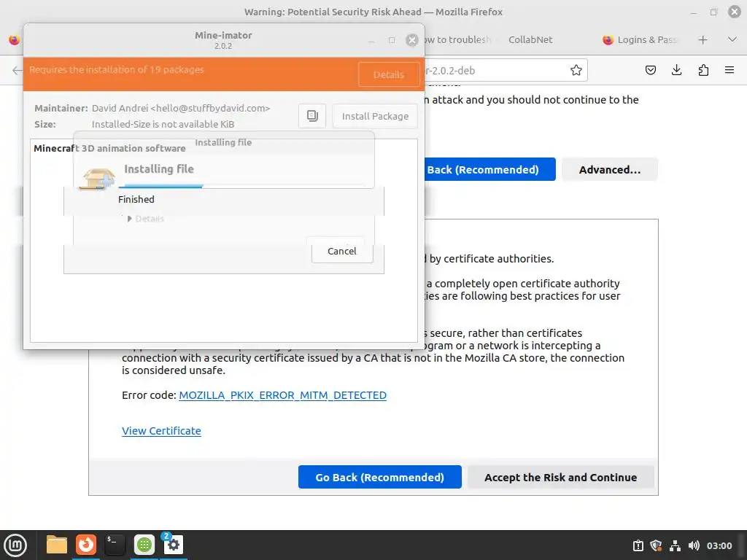
Task: Close the Firefox window
Action: (x=734, y=12)
